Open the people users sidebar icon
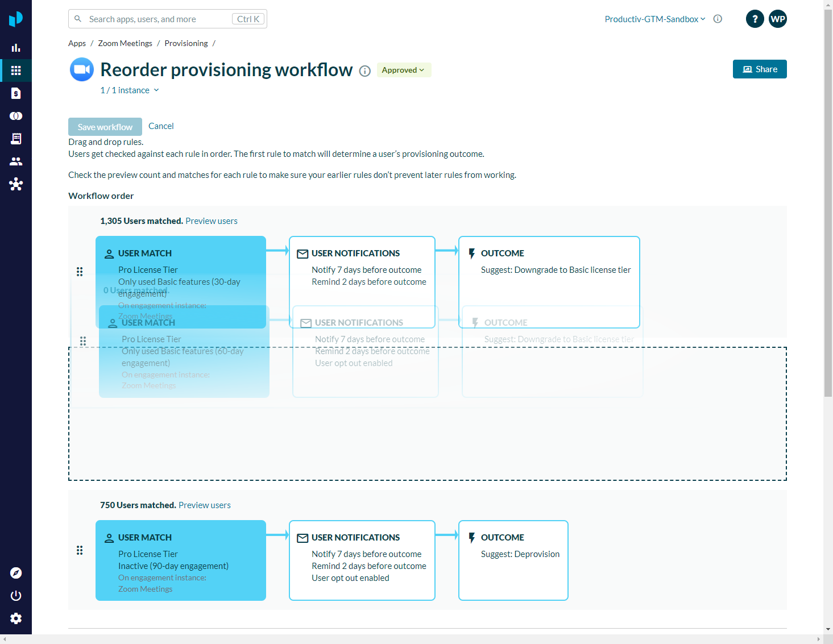The width and height of the screenshot is (833, 644). coord(16,161)
